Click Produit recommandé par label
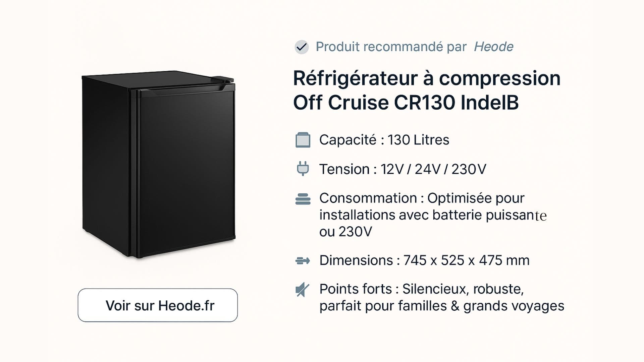Viewport: 644px width, 362px height. (x=391, y=47)
